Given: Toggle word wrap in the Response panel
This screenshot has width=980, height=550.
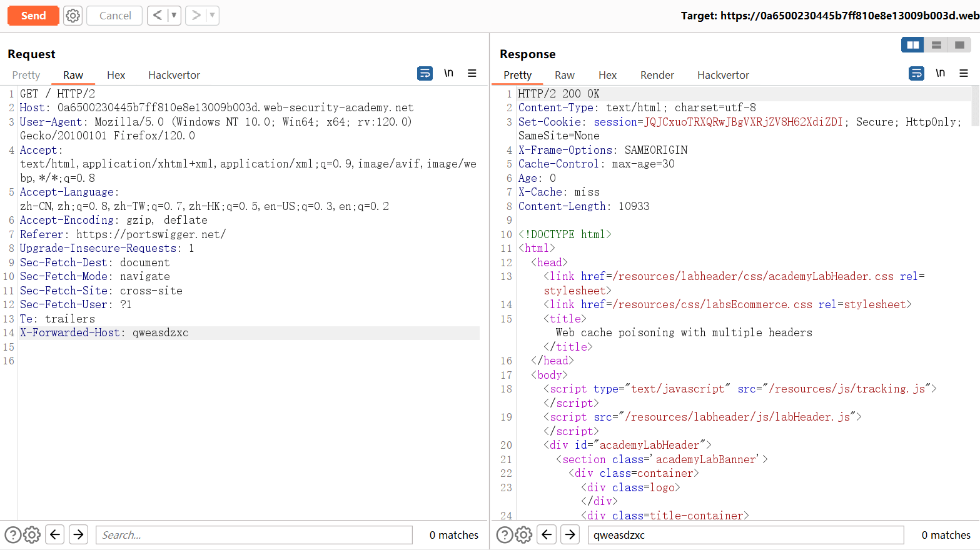Looking at the screenshot, I should pyautogui.click(x=916, y=74).
